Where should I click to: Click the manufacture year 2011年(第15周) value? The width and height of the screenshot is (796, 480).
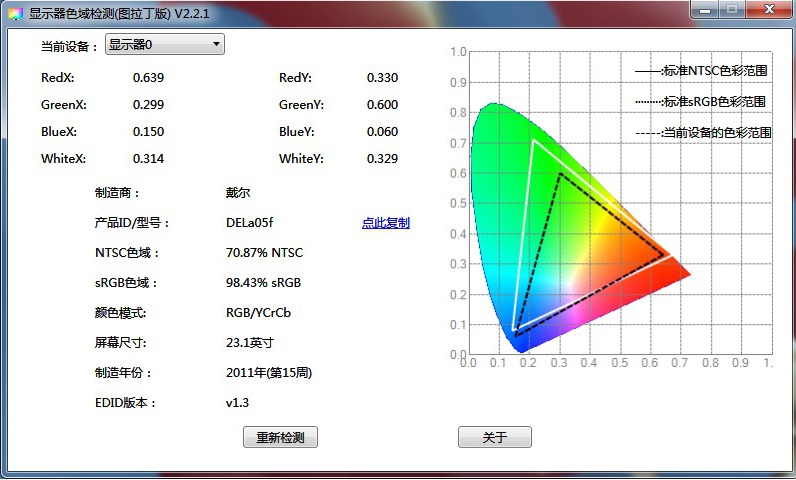(x=269, y=373)
